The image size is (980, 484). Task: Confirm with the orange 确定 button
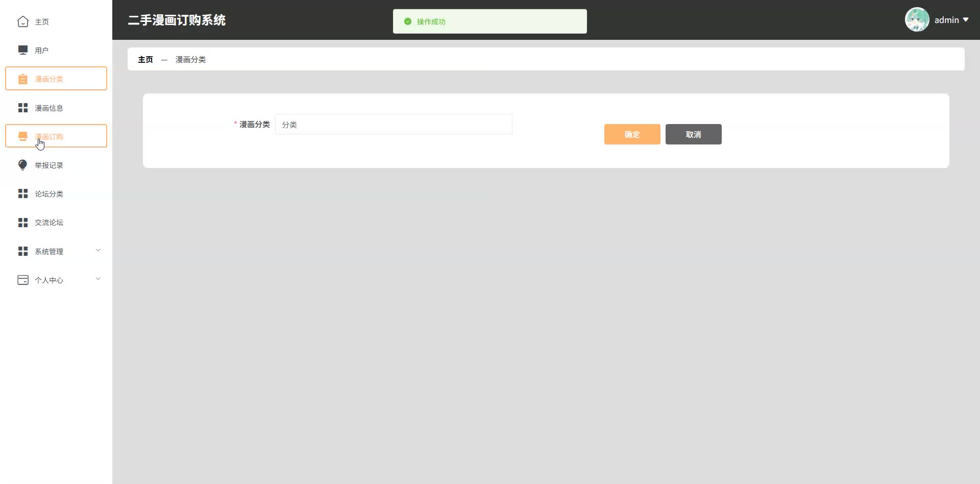pyautogui.click(x=632, y=134)
